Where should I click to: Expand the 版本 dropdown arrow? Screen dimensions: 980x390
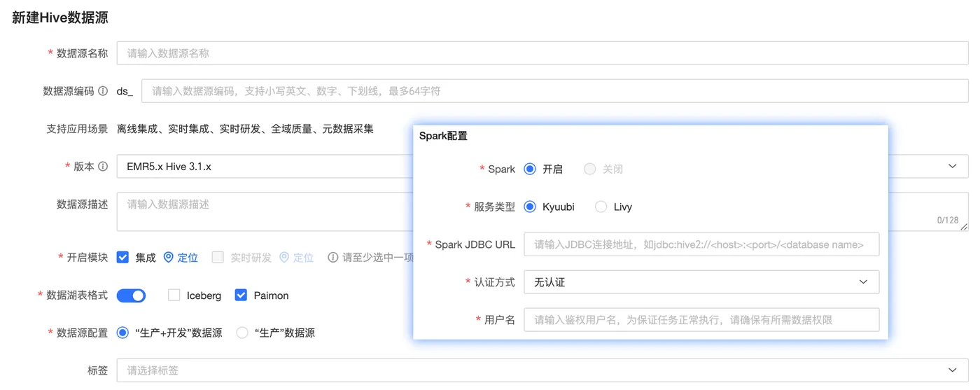click(x=952, y=167)
